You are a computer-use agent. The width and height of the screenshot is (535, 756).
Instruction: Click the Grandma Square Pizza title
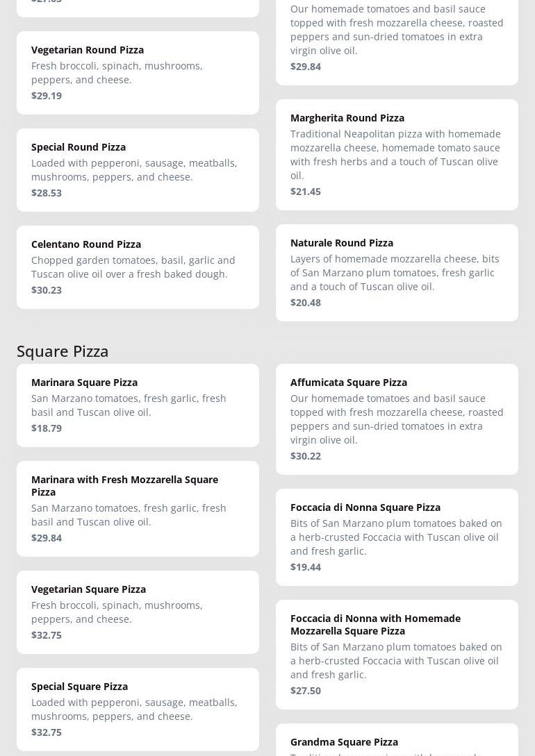344,742
